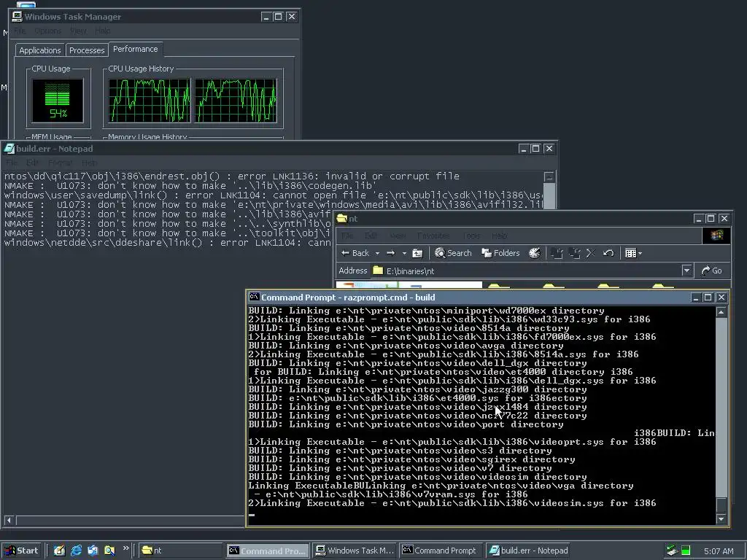The width and height of the screenshot is (747, 560).
Task: Click the first quick launch icon next to Start
Action: (59, 551)
